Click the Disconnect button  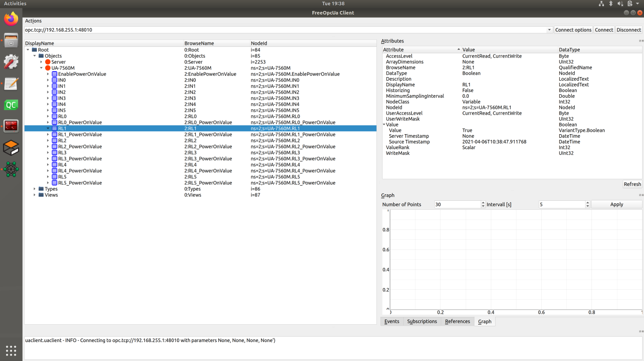pyautogui.click(x=628, y=30)
